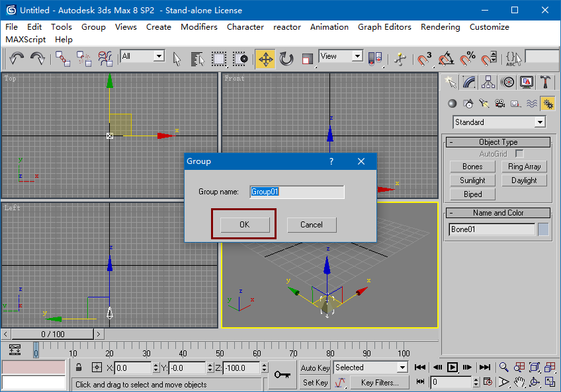561x392 pixels.
Task: Click Maximize Viewport Toggle icon
Action: coord(550,382)
